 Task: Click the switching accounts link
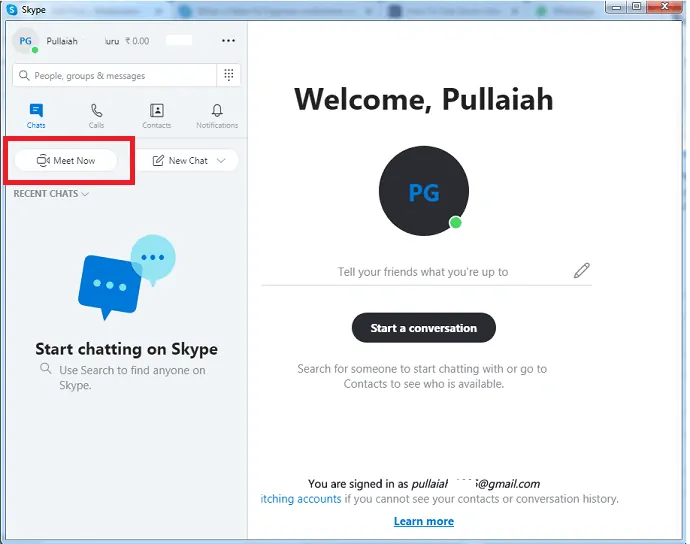(301, 499)
